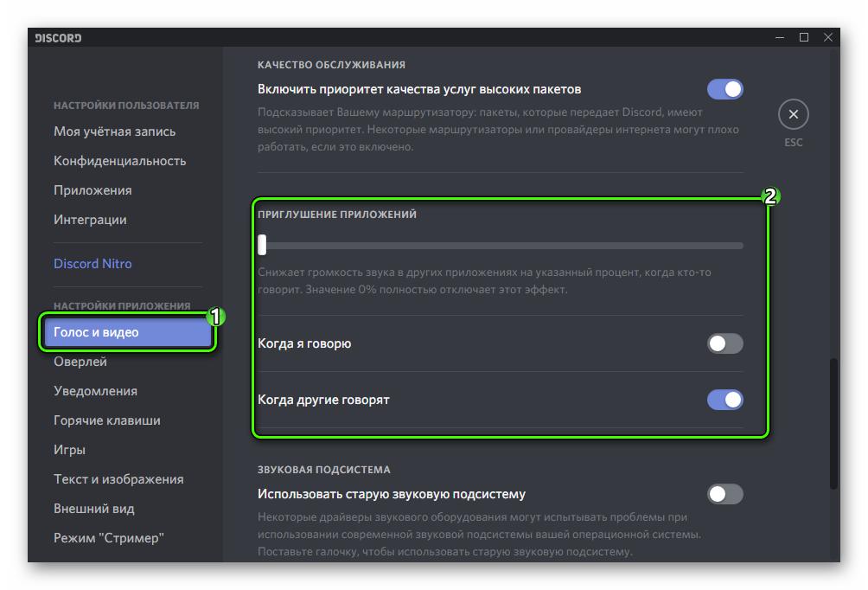This screenshot has width=868, height=590.
Task: Click middle of 'Приглушение приложений' slider track
Action: 501,246
